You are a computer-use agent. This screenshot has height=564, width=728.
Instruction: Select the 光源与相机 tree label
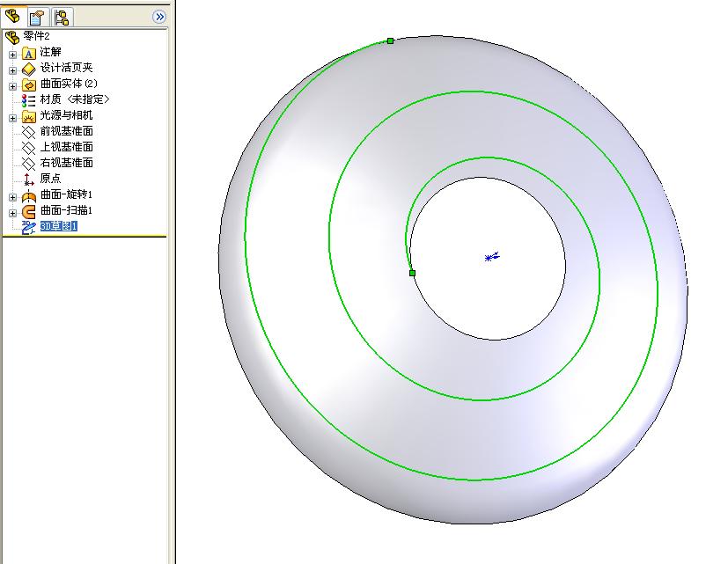pyautogui.click(x=66, y=115)
